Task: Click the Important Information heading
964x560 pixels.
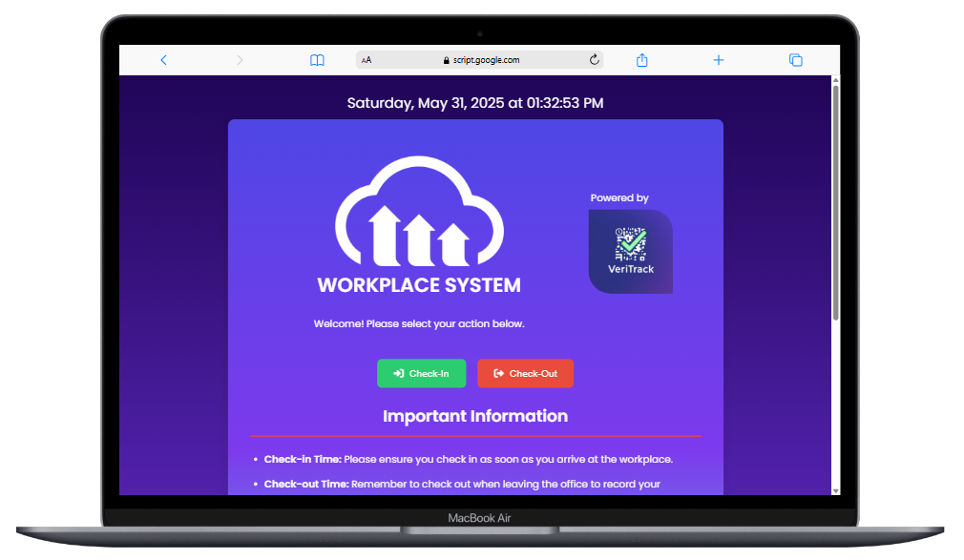Action: (475, 416)
